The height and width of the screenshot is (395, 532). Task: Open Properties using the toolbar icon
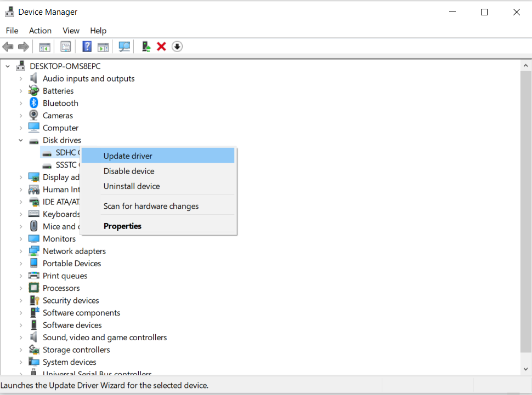pos(65,46)
